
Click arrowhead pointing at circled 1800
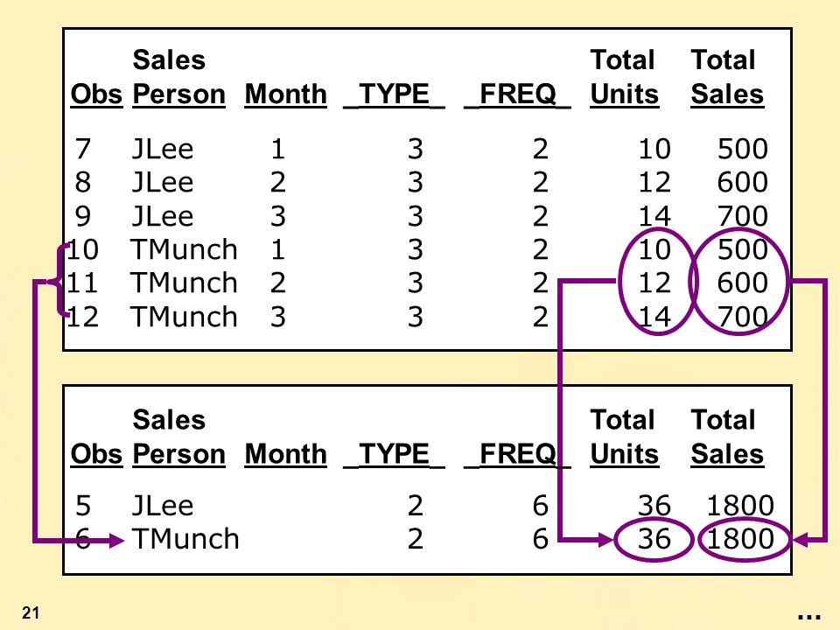tap(801, 541)
